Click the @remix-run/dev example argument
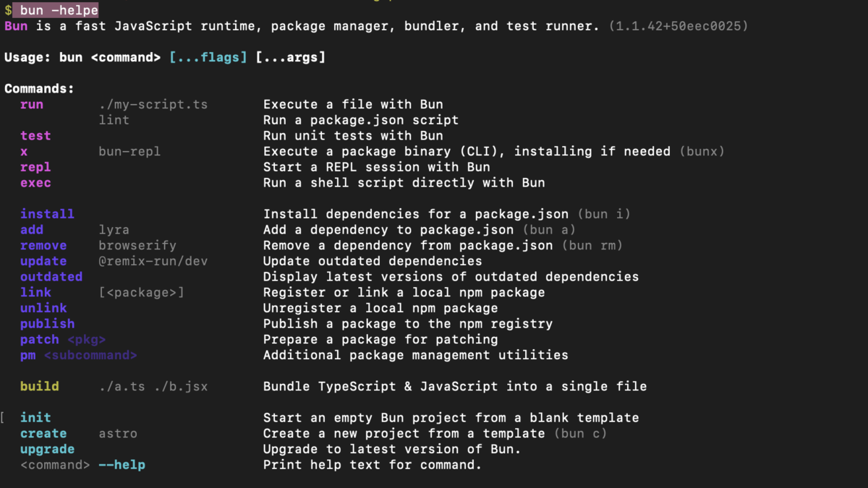This screenshot has width=868, height=488. (x=153, y=261)
